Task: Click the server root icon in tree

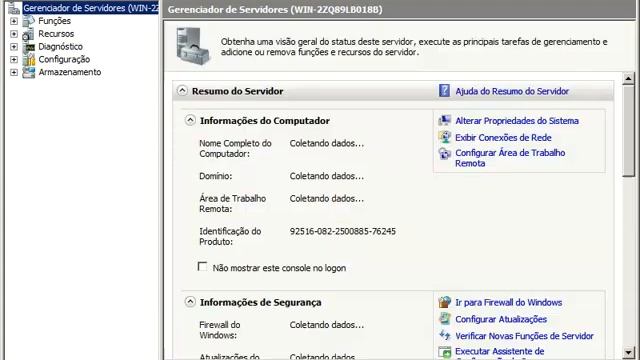Action: coord(13,8)
